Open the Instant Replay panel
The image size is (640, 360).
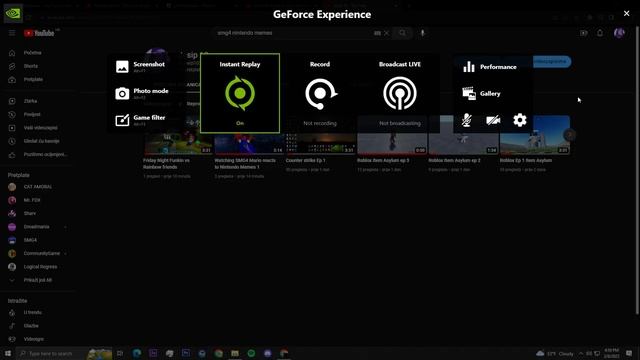tap(240, 93)
